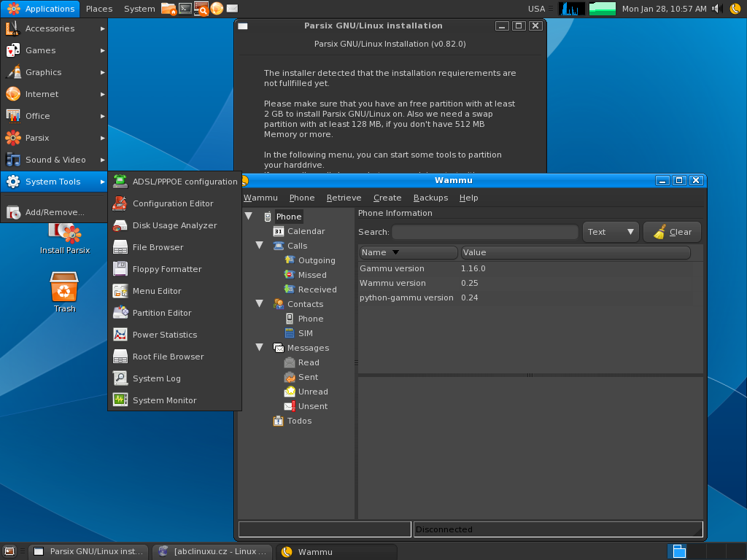Open the Create menu

387,198
